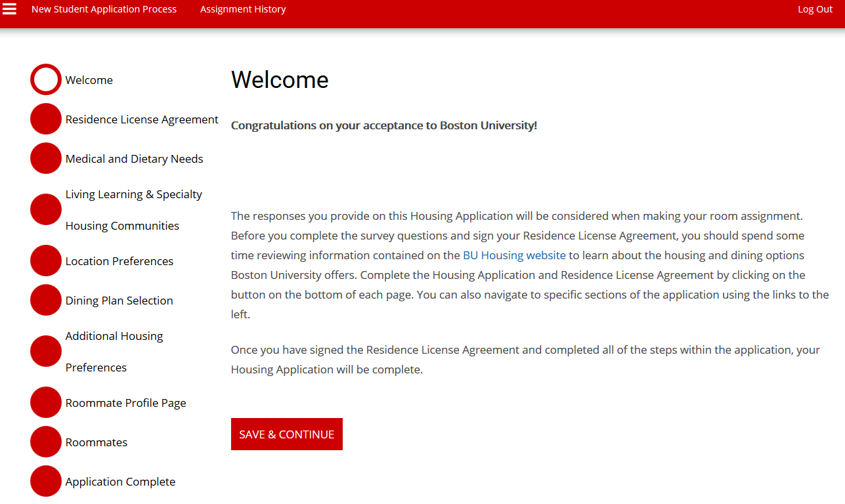The width and height of the screenshot is (845, 504).
Task: Click the Residence License Agreement circle icon
Action: (x=46, y=119)
